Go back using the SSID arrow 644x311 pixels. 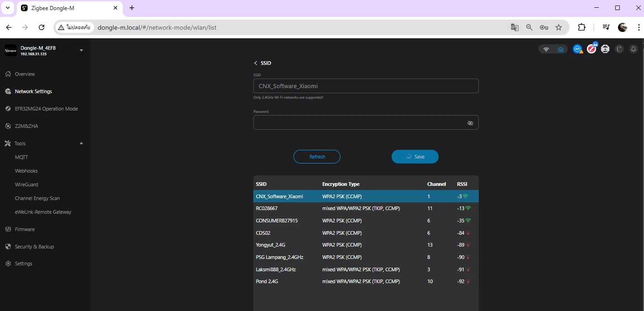coord(256,63)
